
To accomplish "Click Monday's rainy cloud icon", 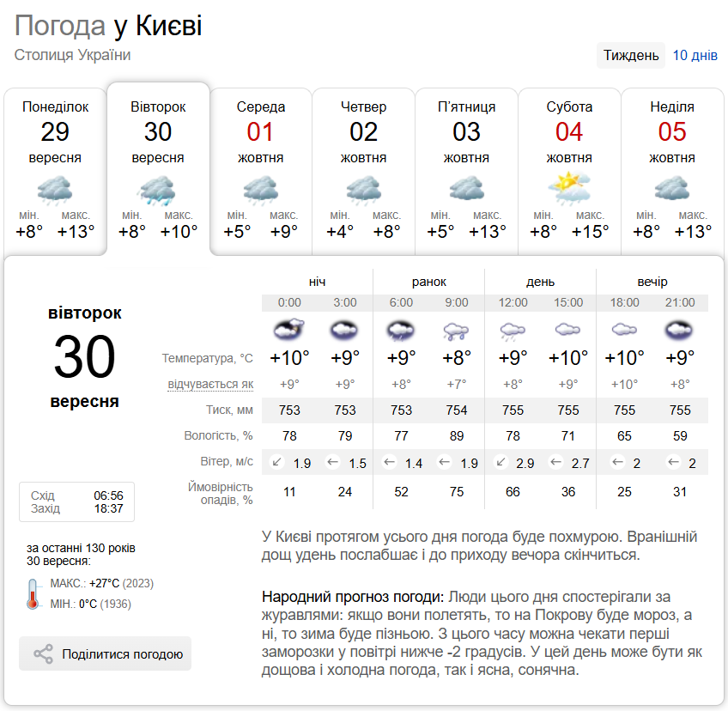I will (55, 189).
